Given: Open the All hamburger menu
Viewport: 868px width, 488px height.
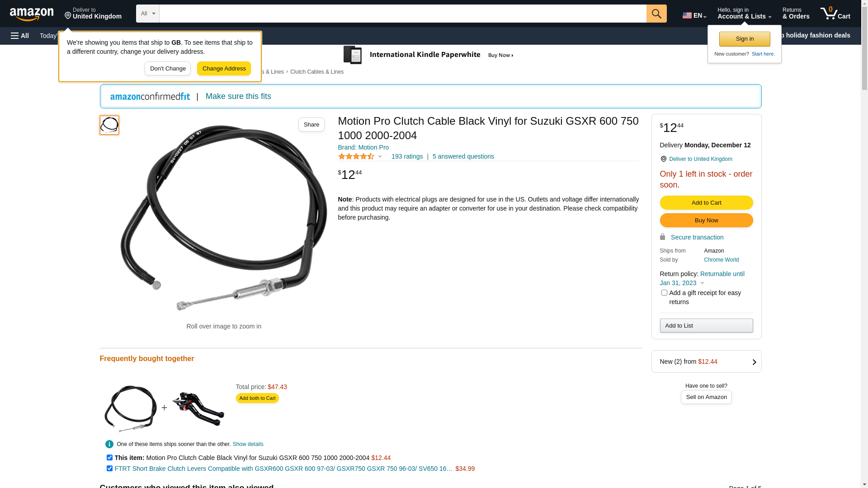Looking at the screenshot, I should coord(20,36).
